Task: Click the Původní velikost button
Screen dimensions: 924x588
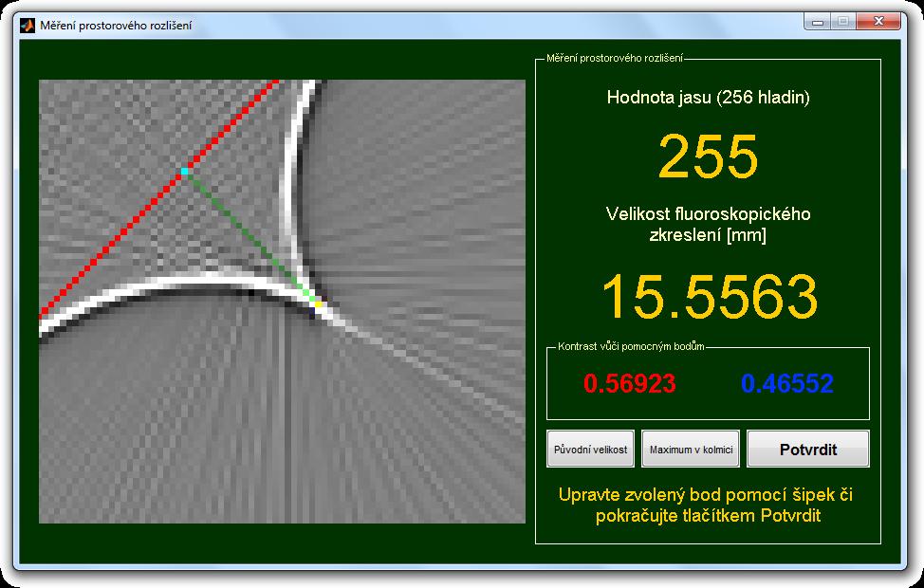Action: tap(590, 449)
